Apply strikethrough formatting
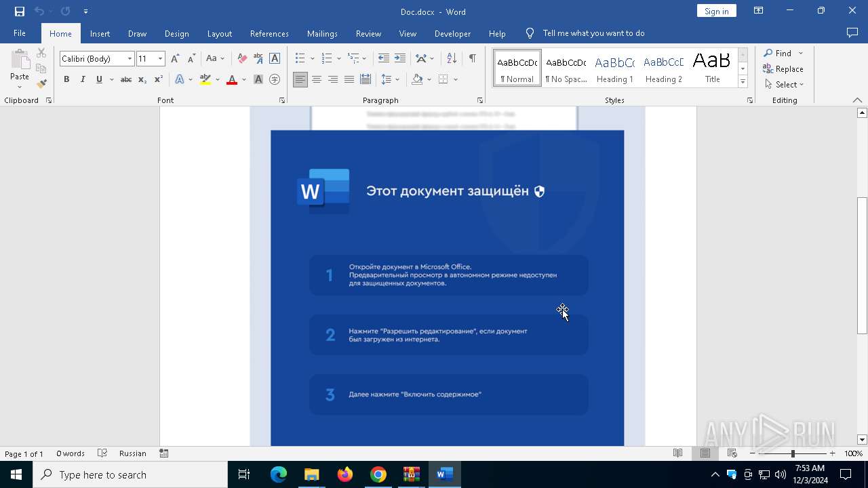This screenshot has width=868, height=488. pyautogui.click(x=125, y=80)
